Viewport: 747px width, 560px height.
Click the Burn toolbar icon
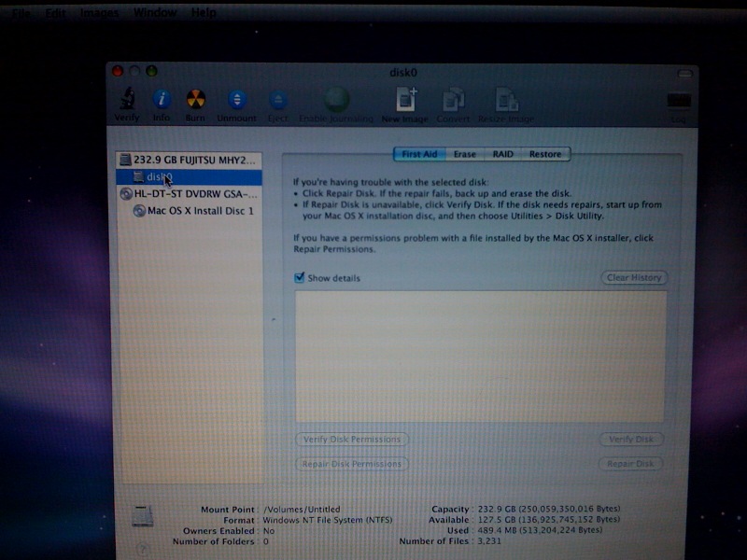click(x=195, y=99)
